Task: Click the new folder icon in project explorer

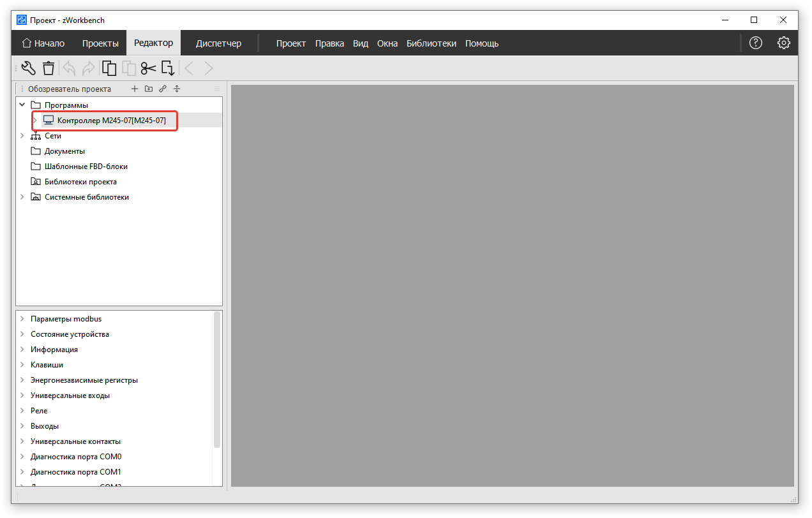Action: tap(149, 89)
